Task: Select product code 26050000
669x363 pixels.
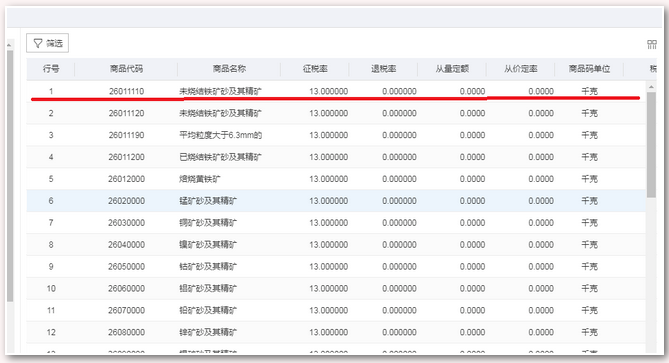Action: 126,267
